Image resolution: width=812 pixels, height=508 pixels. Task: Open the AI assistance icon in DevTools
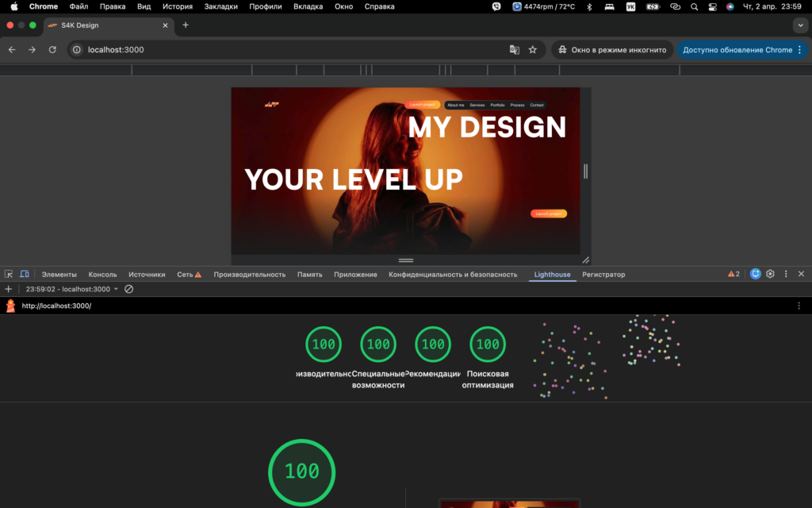pyautogui.click(x=756, y=274)
